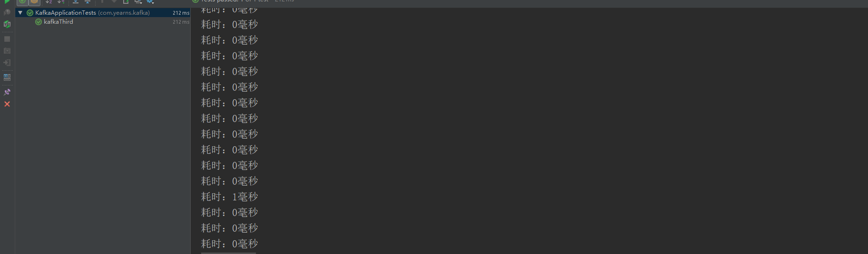
Task: Click Collapse All tests icon
Action: [88, 2]
